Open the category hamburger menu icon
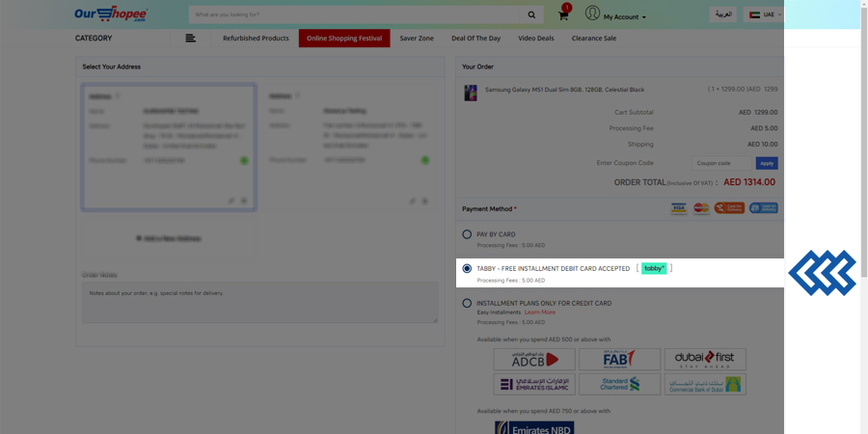 (190, 39)
